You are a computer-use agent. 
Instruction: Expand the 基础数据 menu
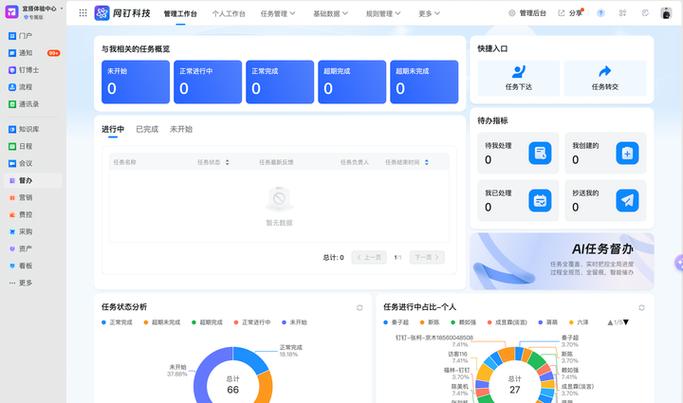(330, 14)
